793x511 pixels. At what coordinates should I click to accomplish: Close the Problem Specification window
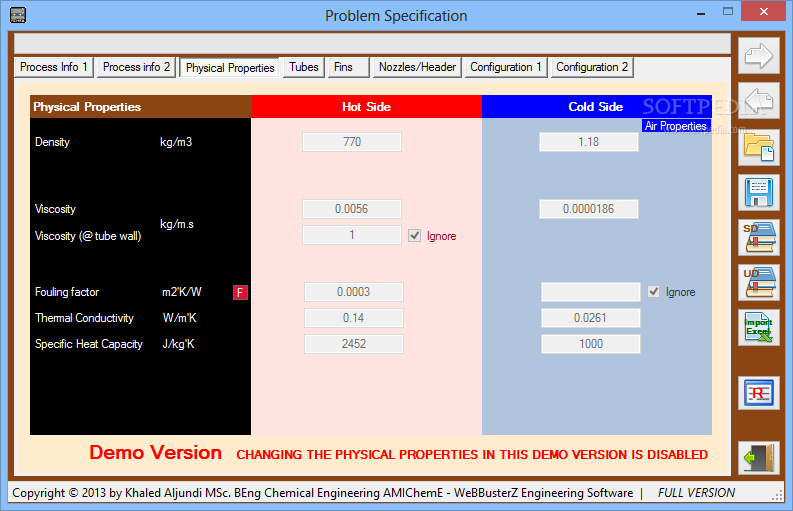point(764,11)
